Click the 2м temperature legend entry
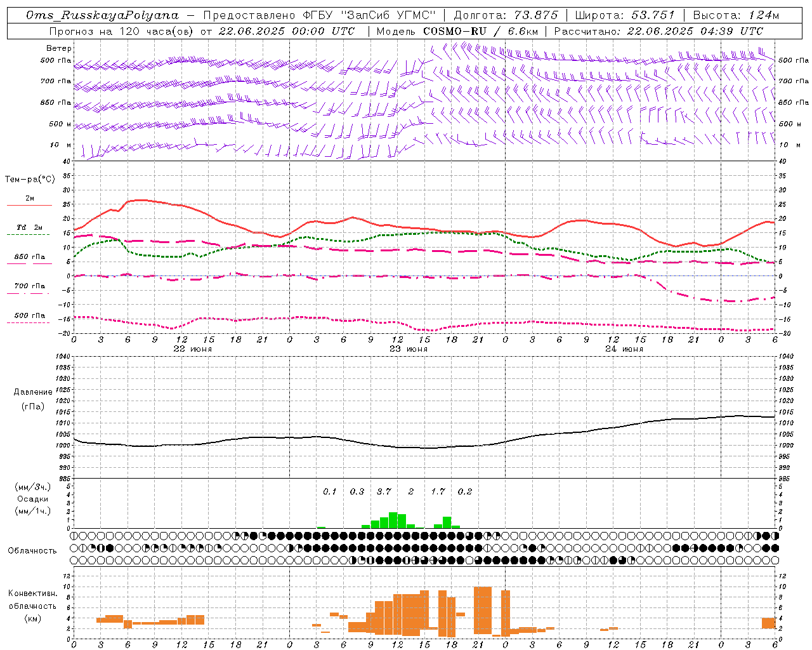812x650 pixels. 30,198
